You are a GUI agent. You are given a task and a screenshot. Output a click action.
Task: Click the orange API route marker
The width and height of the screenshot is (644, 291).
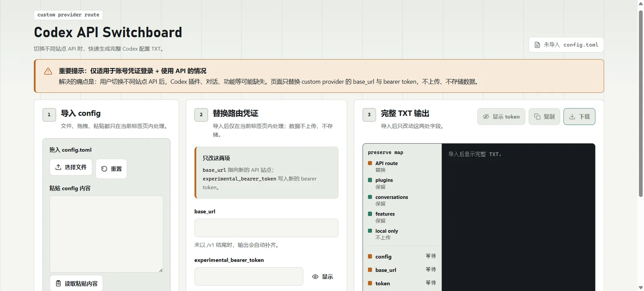(370, 163)
